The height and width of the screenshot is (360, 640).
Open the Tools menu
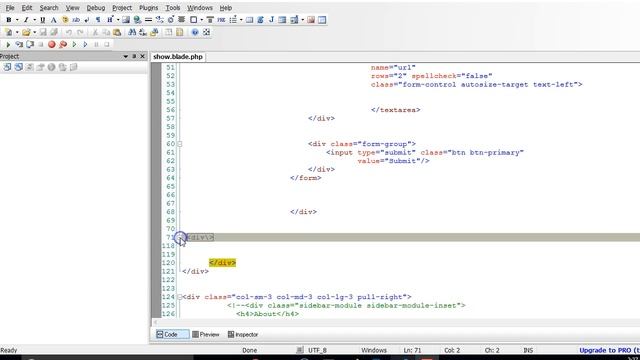(173, 8)
